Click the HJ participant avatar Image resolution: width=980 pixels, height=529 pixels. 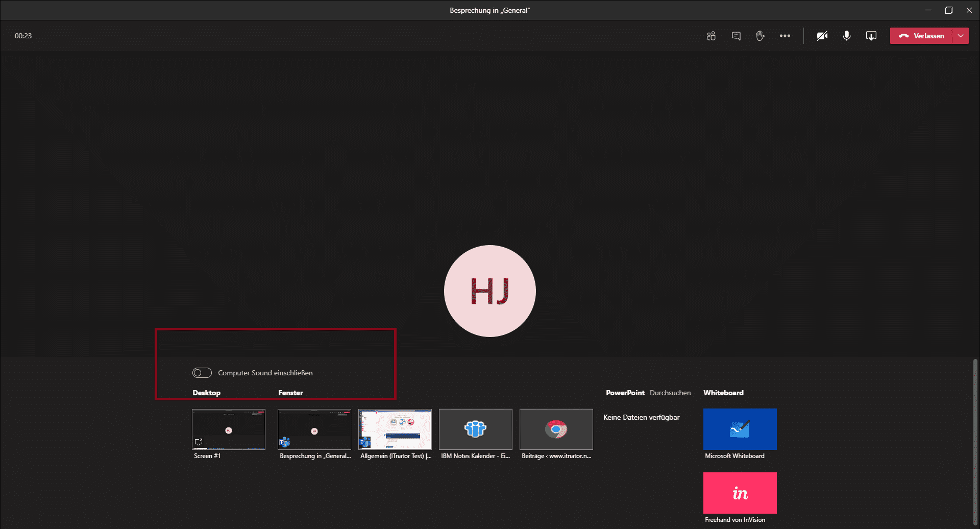point(490,291)
